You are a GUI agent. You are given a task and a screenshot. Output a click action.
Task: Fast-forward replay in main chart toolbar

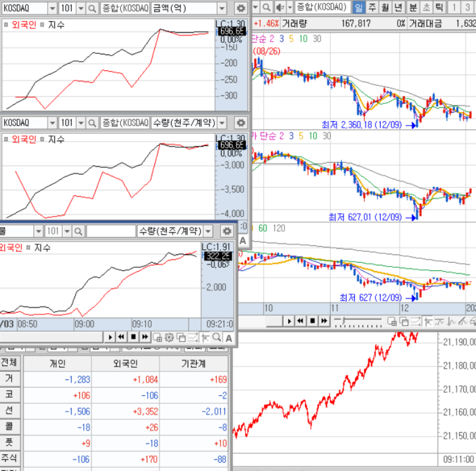(x=324, y=321)
